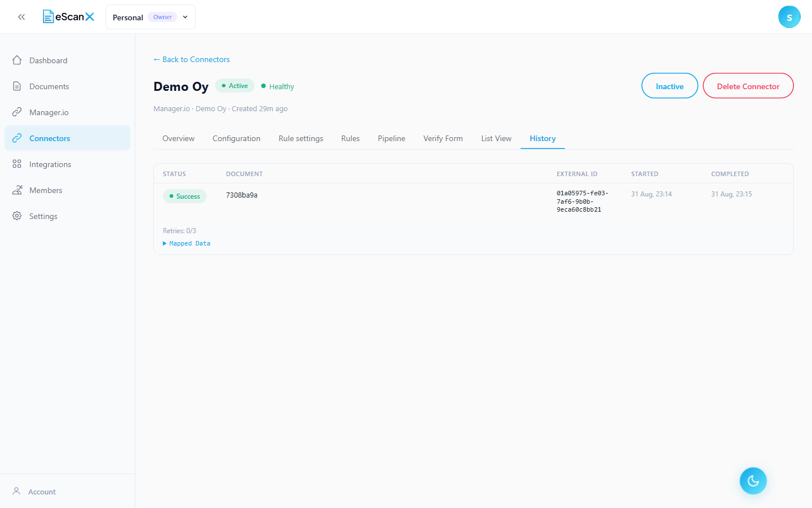
Task: Open Members in the sidebar
Action: (68, 190)
